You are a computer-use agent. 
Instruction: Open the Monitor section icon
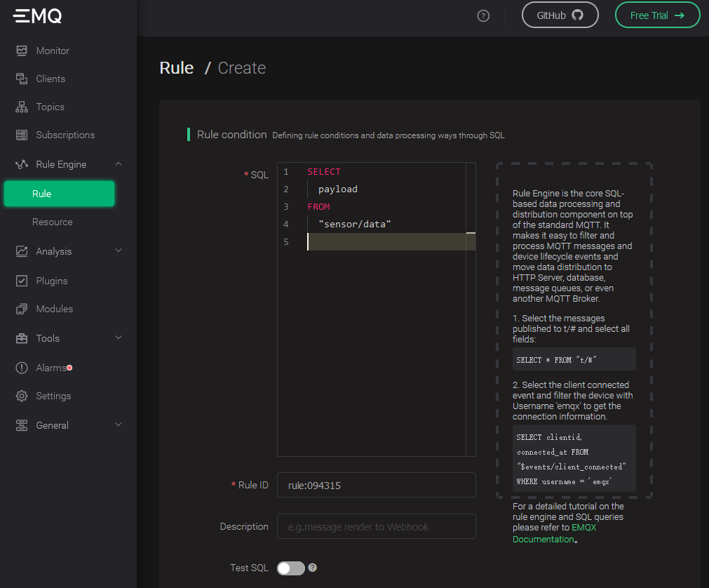(23, 51)
